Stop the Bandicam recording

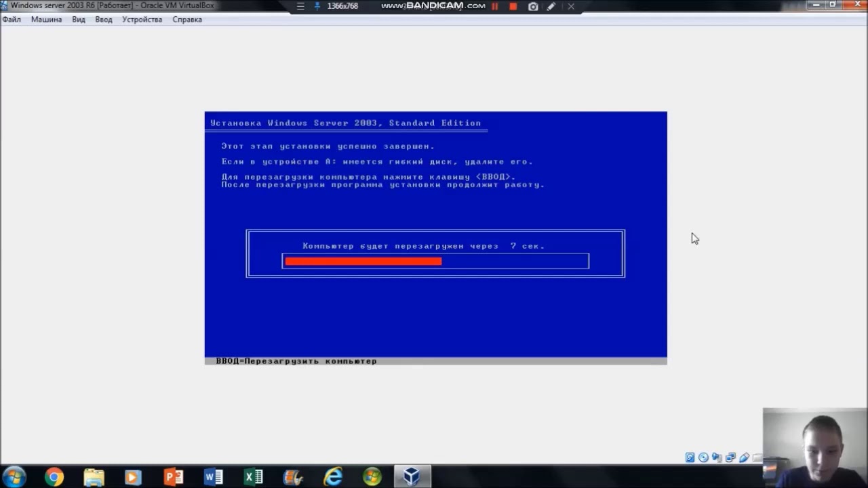coord(513,6)
